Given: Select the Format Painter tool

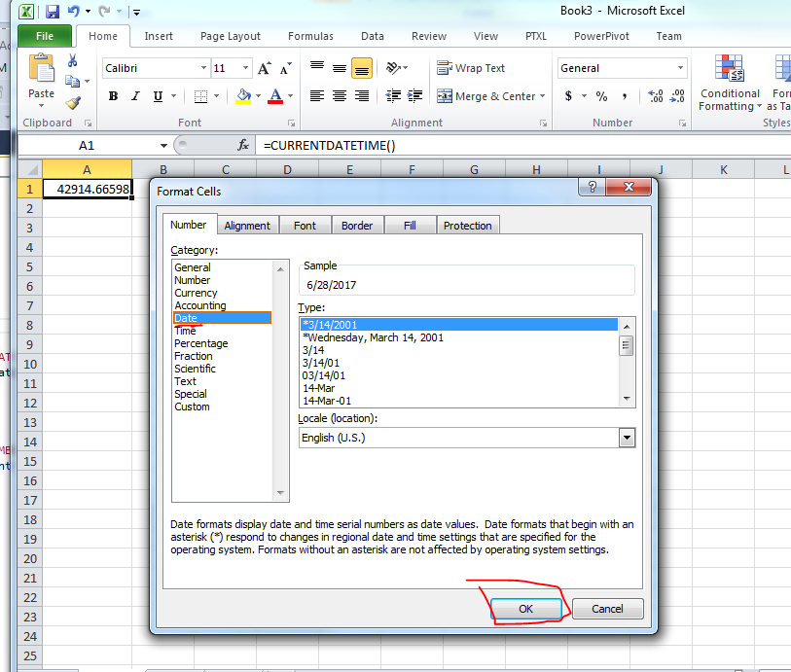Looking at the screenshot, I should [73, 101].
